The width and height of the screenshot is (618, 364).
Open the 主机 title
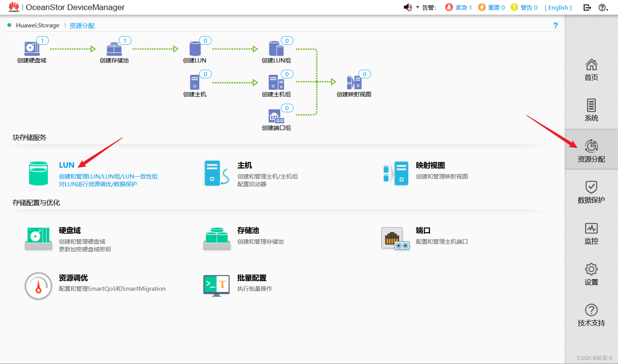click(x=244, y=165)
